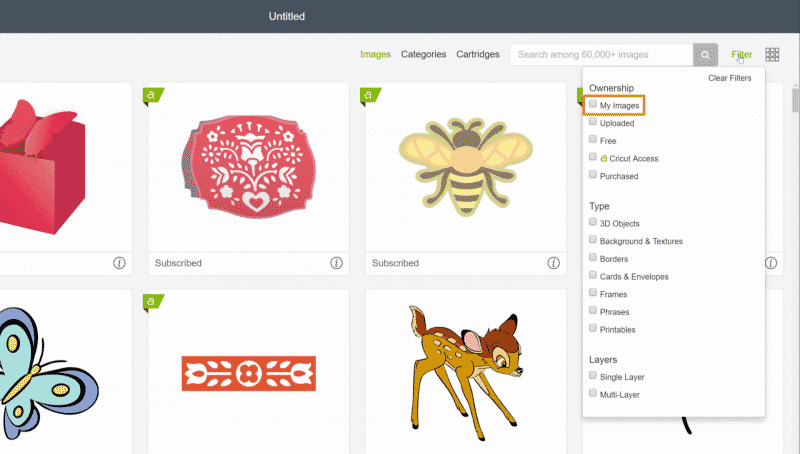The width and height of the screenshot is (800, 454).
Task: Enable the 3D Objects type filter
Action: [x=592, y=222]
